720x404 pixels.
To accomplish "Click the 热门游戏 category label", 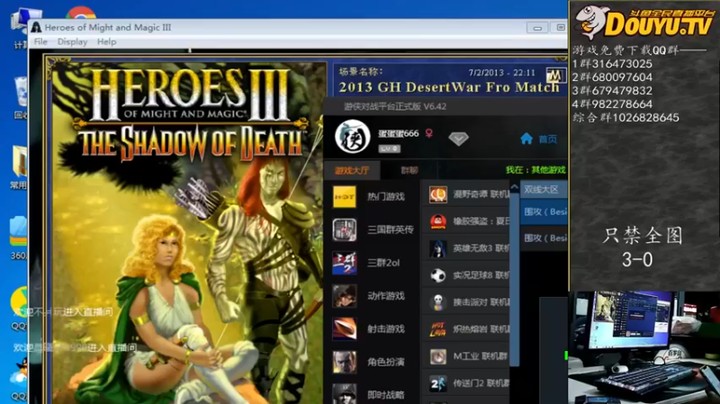I will coord(386,197).
